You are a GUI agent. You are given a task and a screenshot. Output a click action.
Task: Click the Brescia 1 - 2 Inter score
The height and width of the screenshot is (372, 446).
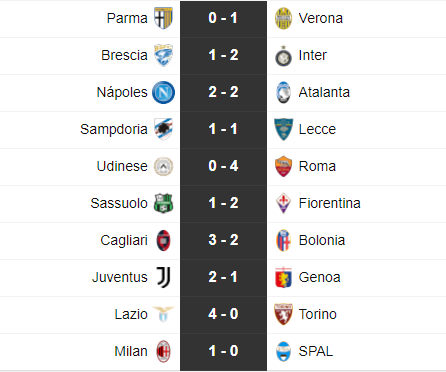pos(223,55)
